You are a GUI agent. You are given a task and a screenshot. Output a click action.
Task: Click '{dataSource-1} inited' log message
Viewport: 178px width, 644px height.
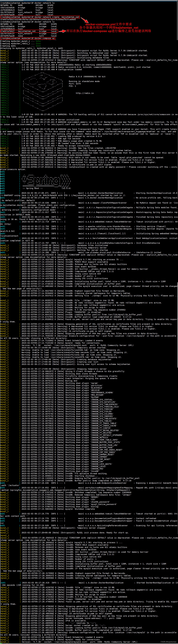[x=148, y=252]
